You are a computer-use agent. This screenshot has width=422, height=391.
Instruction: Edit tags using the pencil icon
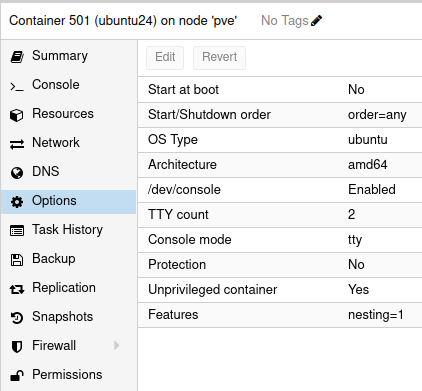tap(316, 21)
